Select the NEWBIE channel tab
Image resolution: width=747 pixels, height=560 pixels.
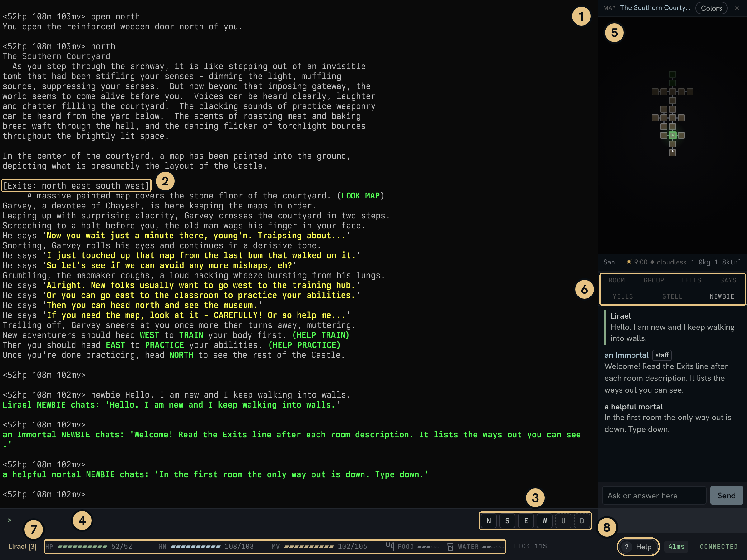(x=722, y=296)
